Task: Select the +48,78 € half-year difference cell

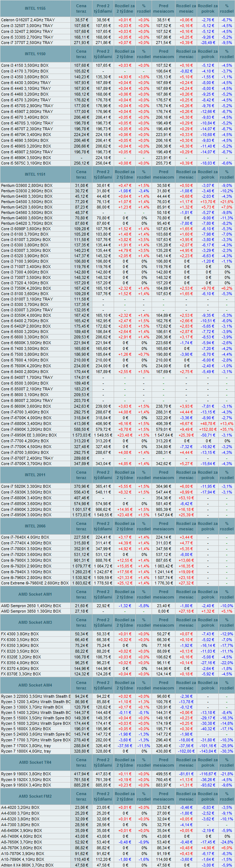Action: coord(208,424)
